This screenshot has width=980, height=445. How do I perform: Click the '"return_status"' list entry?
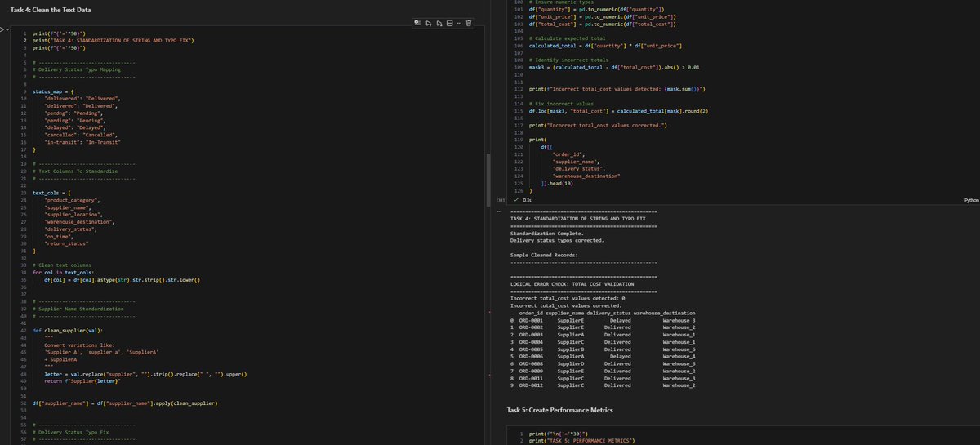click(x=67, y=243)
